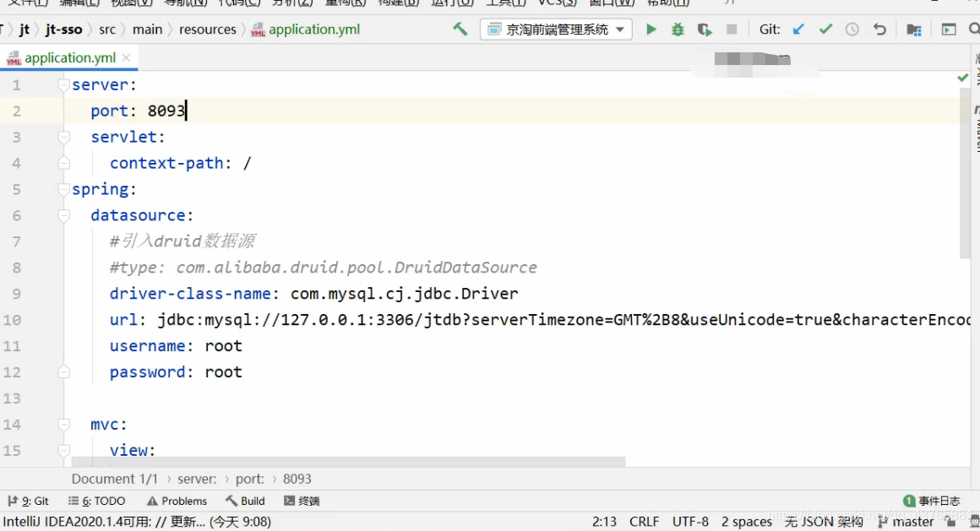Open the master Git branch widget

click(x=906, y=522)
